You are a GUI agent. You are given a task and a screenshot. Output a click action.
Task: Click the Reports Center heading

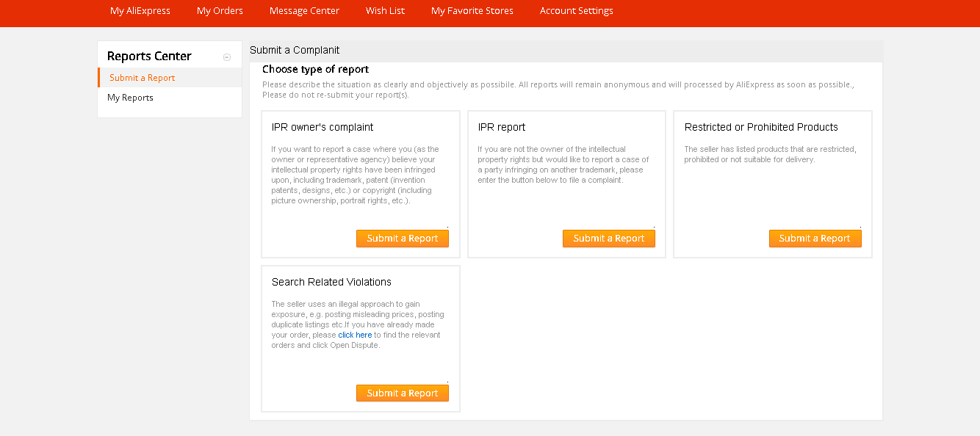149,57
